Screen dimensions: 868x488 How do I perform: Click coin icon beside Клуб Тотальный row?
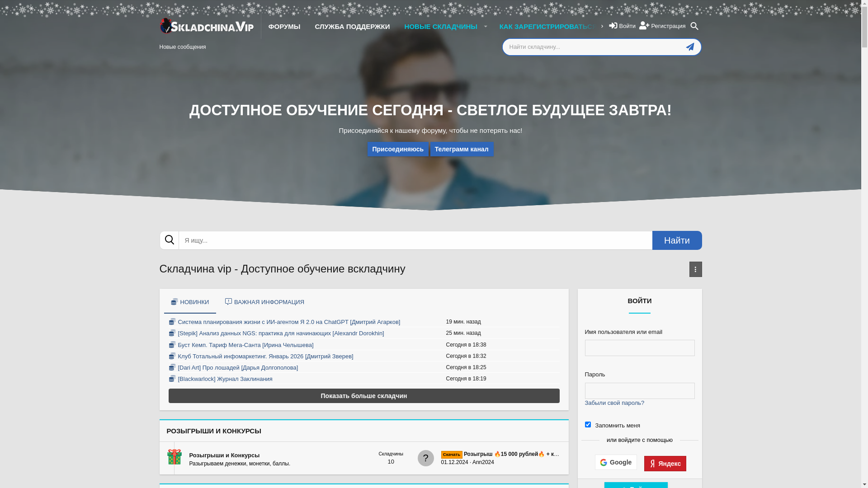pos(172,356)
